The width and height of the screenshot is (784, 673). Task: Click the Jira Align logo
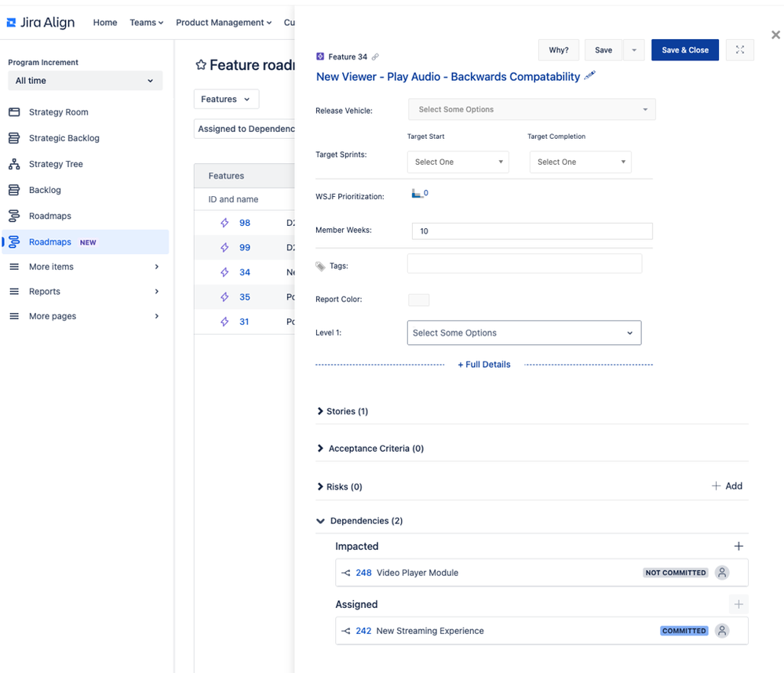[41, 23]
